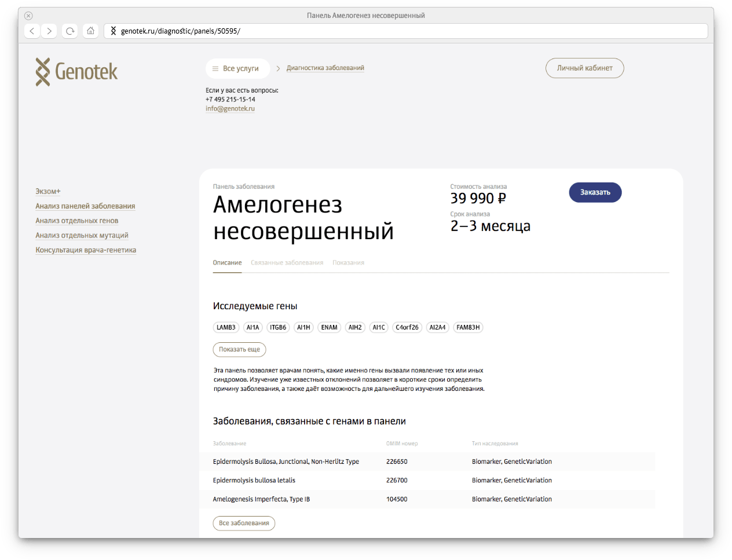The image size is (732, 560).
Task: Close the window with the X icon
Action: (28, 16)
